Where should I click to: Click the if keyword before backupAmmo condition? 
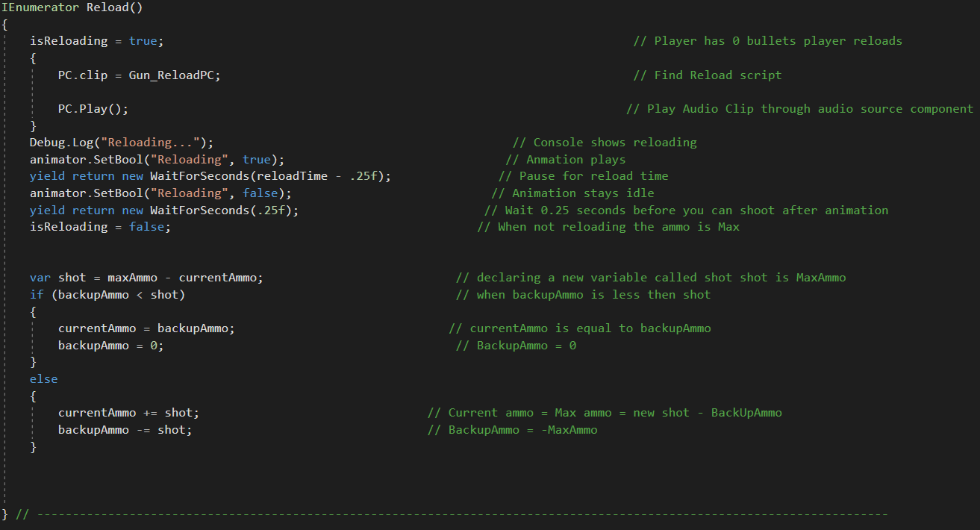tap(37, 295)
